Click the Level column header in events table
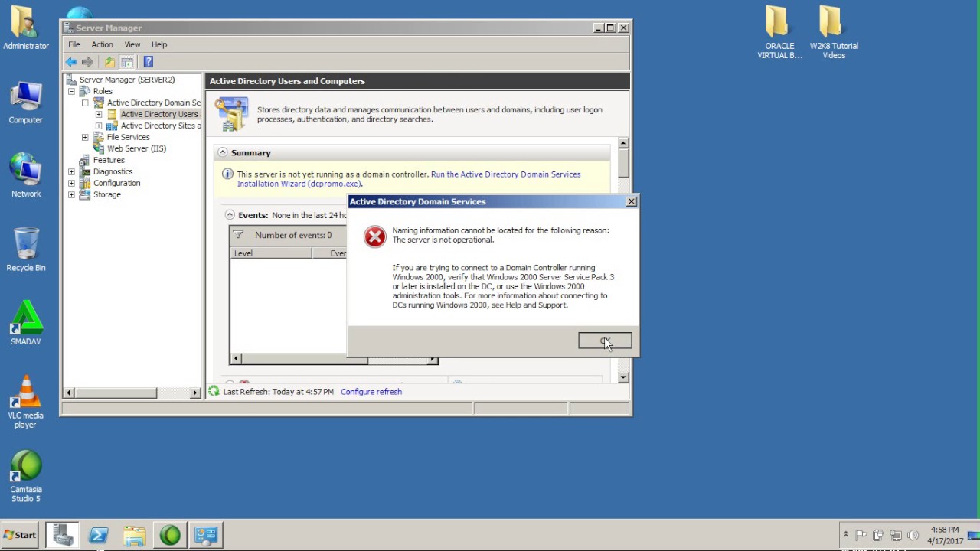The image size is (980, 551). point(271,253)
